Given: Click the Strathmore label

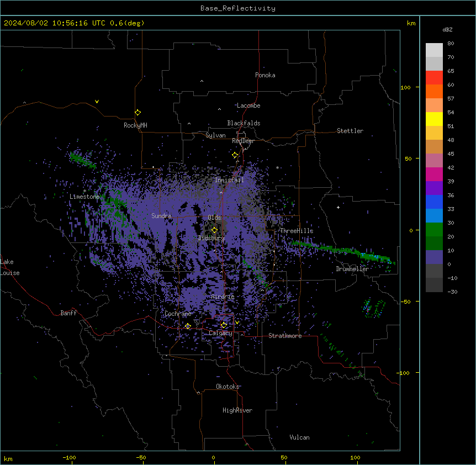Looking at the screenshot, I should pyautogui.click(x=285, y=336).
